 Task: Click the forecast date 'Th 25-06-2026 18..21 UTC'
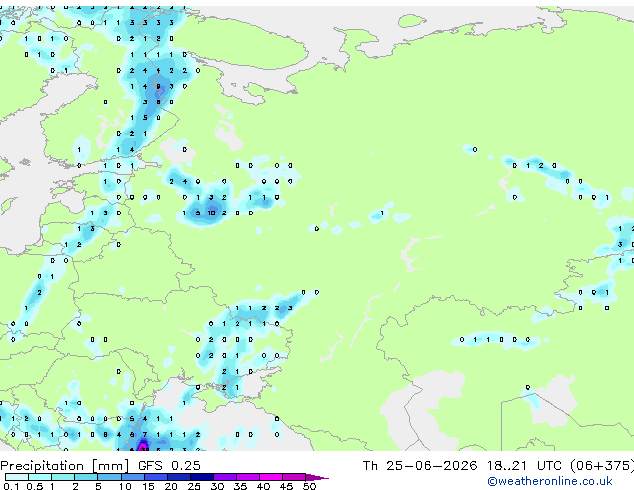pos(462,466)
